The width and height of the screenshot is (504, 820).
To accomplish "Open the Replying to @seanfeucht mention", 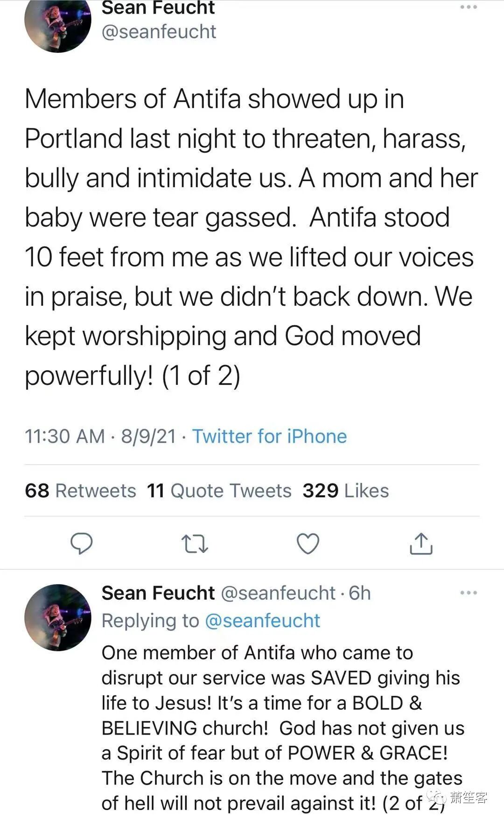I will 262,621.
